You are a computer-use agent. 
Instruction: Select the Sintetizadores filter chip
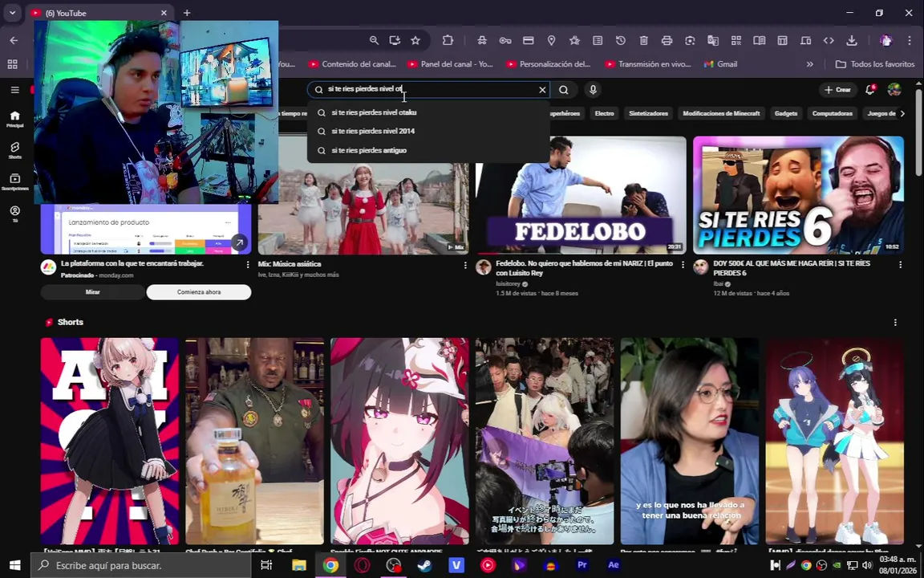(x=648, y=113)
